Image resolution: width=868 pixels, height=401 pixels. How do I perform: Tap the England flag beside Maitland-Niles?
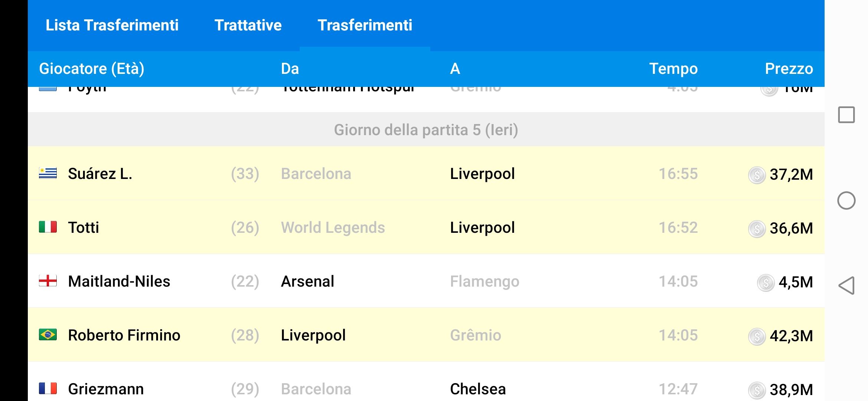48,281
